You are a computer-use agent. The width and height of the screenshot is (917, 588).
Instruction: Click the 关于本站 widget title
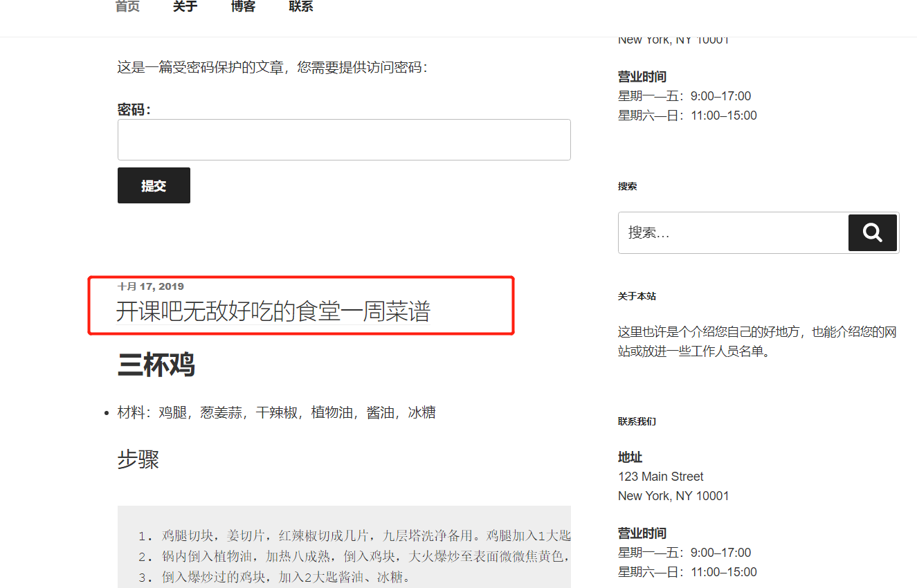click(637, 296)
